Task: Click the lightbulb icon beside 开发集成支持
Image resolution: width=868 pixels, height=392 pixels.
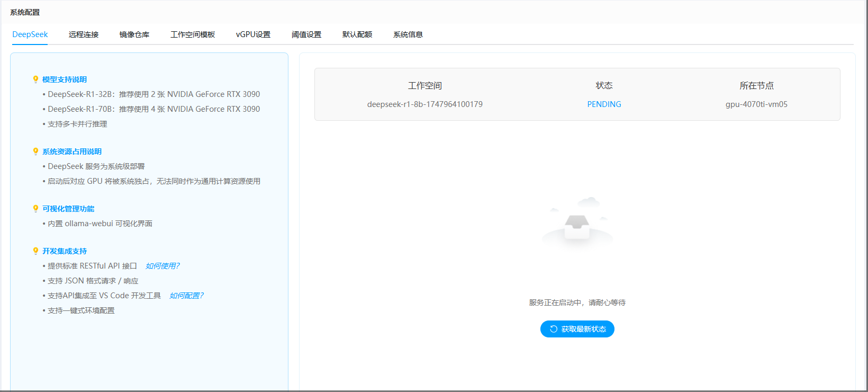Action: (x=35, y=251)
